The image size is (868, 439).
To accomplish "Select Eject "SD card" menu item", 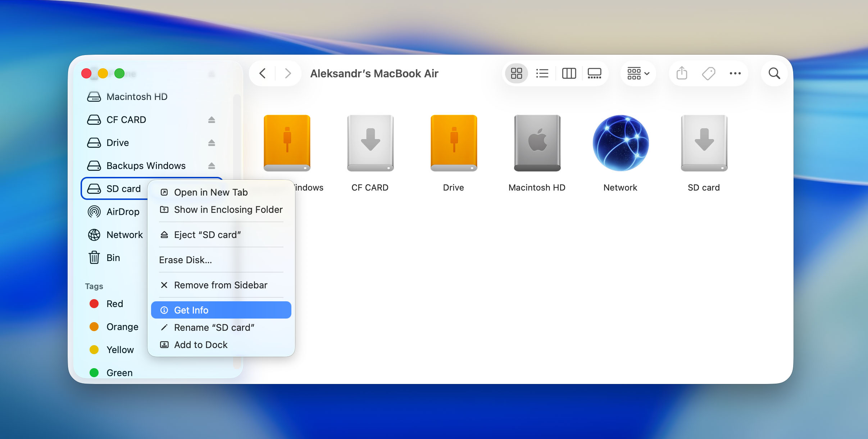I will click(x=207, y=235).
